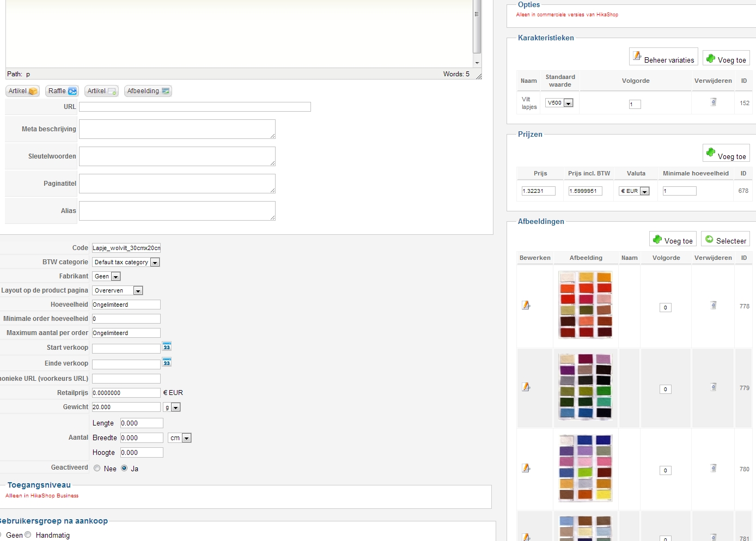Click Selecteer in Afbeeldingen section
Image resolution: width=756 pixels, height=541 pixels.
(x=725, y=240)
